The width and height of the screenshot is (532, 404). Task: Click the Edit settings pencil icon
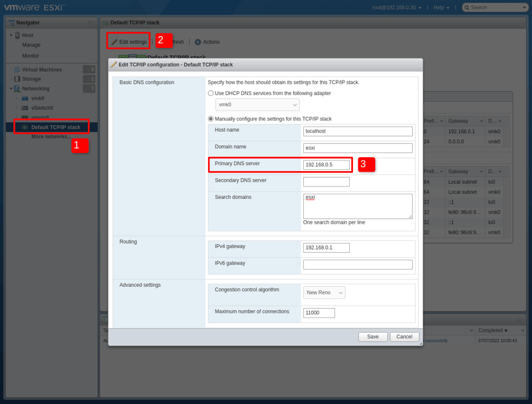coord(114,42)
